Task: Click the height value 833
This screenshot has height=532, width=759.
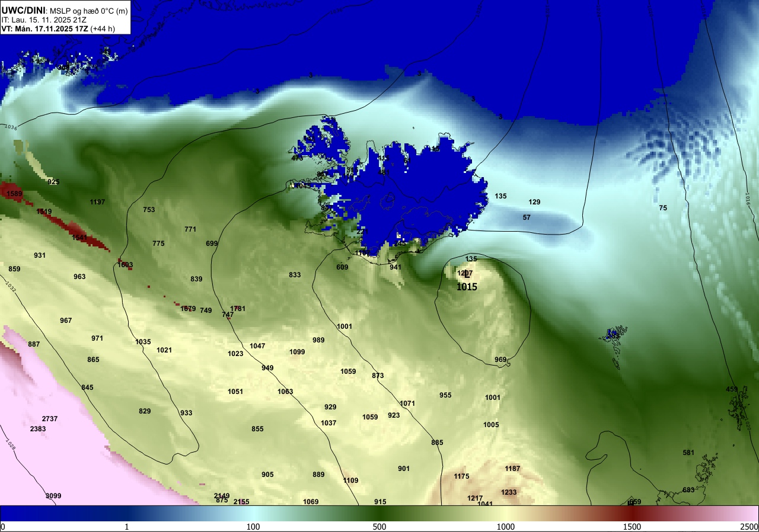Action: (x=295, y=275)
